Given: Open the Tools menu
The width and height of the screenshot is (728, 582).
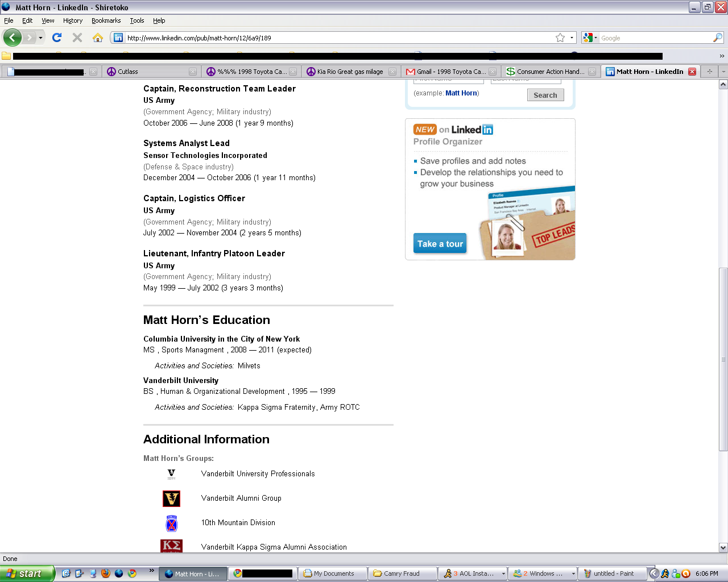Looking at the screenshot, I should pyautogui.click(x=137, y=20).
